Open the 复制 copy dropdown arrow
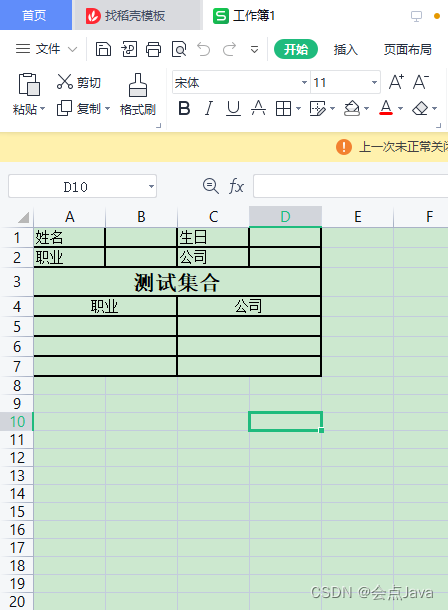 click(107, 109)
